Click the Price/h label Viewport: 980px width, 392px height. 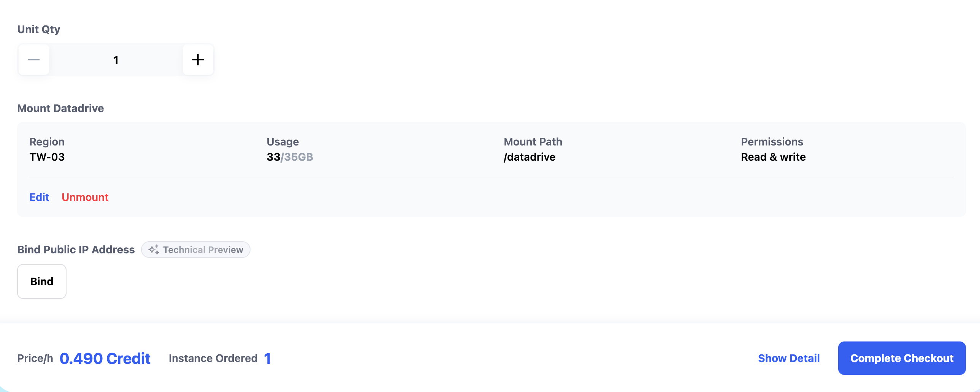pyautogui.click(x=35, y=358)
